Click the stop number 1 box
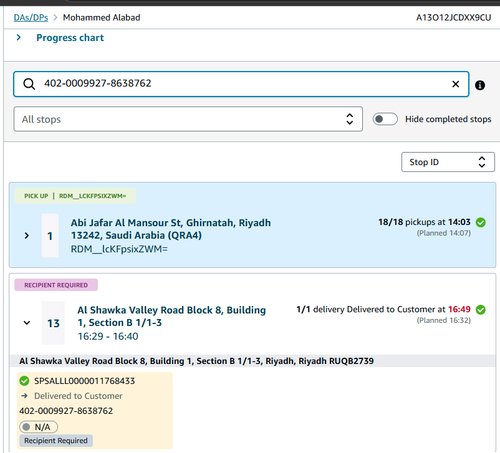Image resolution: width=500 pixels, height=453 pixels. pyautogui.click(x=50, y=236)
